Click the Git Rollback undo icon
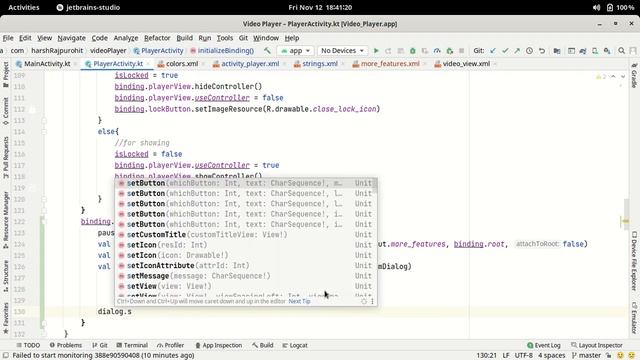Image resolution: width=640 pixels, height=360 pixels. coord(542,51)
